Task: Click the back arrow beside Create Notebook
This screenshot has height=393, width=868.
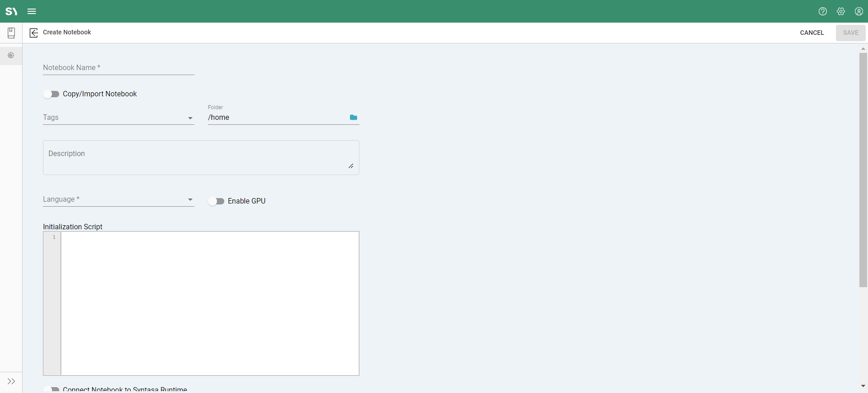Action: [x=33, y=33]
